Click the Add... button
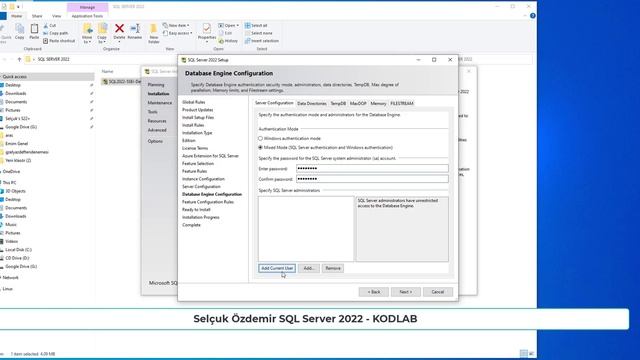The width and height of the screenshot is (640, 360). [x=309, y=268]
